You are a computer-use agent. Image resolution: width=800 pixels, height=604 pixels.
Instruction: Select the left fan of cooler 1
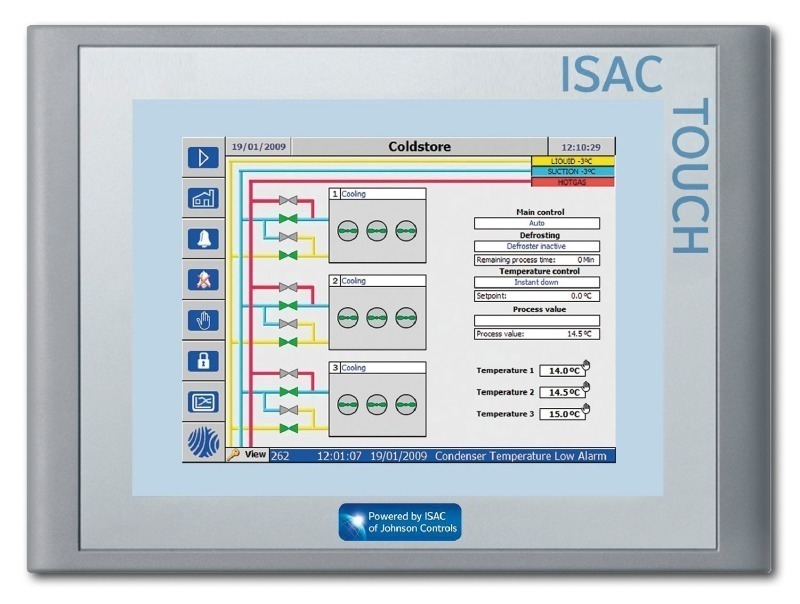347,231
